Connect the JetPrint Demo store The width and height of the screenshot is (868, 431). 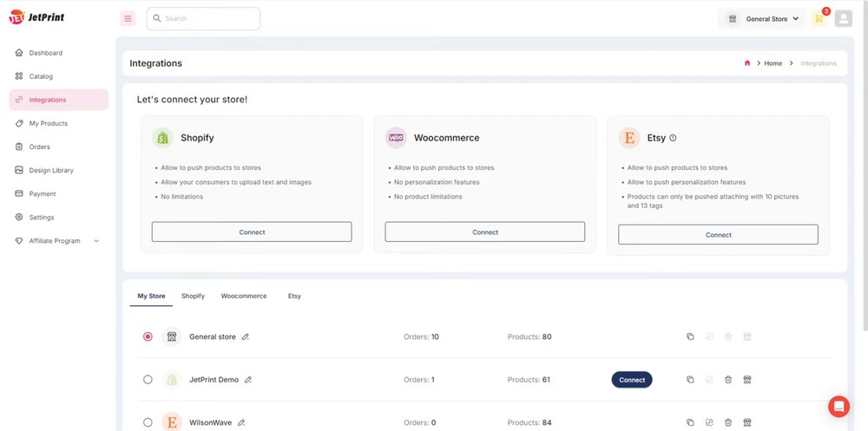(x=632, y=380)
